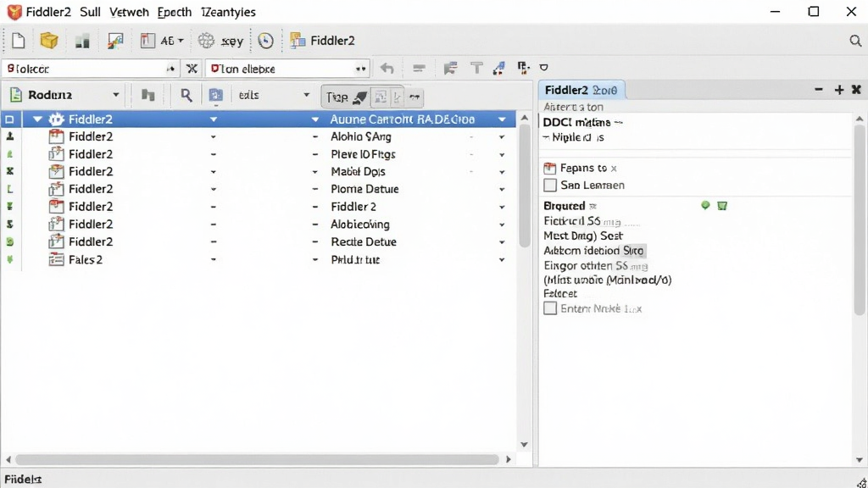Click the Fidels status bar text
This screenshot has width=868, height=488.
tap(23, 480)
